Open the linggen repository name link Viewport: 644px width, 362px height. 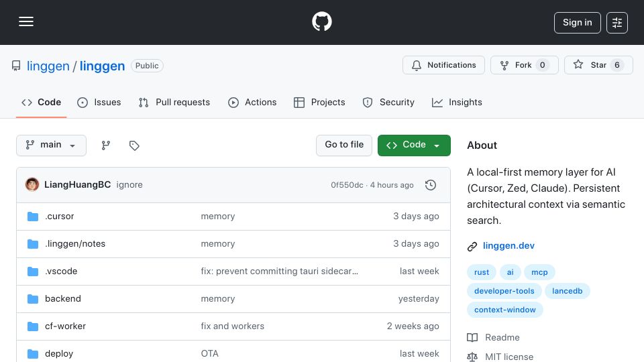(x=102, y=66)
